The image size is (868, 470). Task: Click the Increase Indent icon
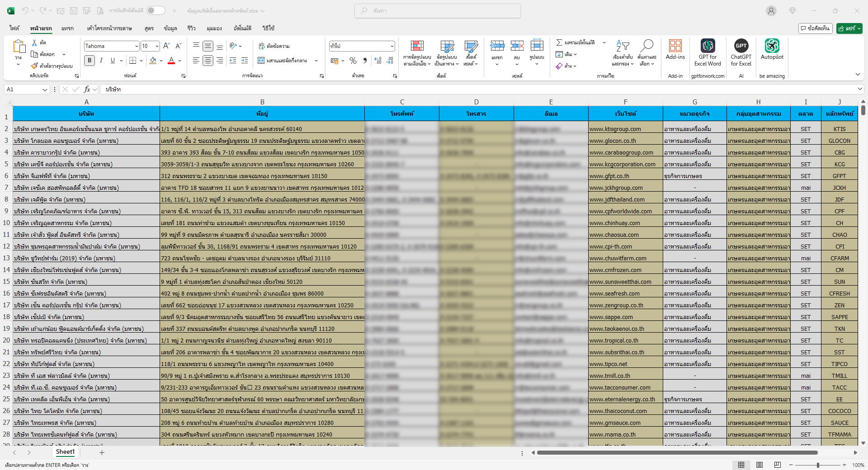click(245, 61)
